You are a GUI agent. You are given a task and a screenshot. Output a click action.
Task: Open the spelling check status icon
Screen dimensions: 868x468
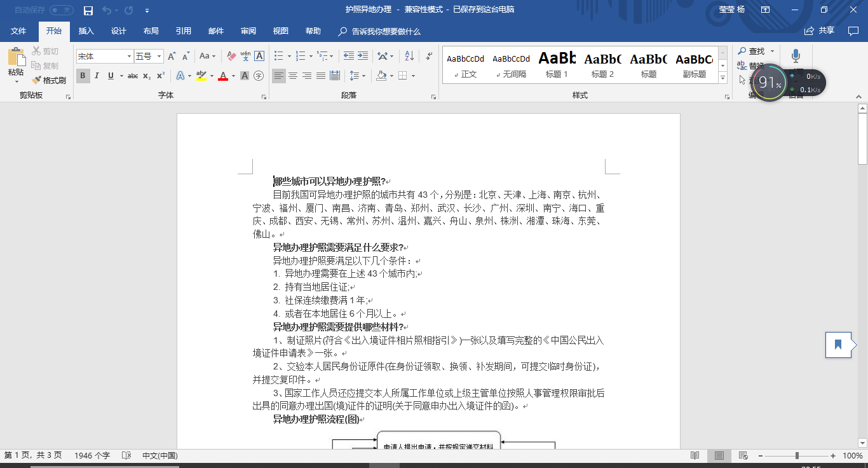click(126, 455)
